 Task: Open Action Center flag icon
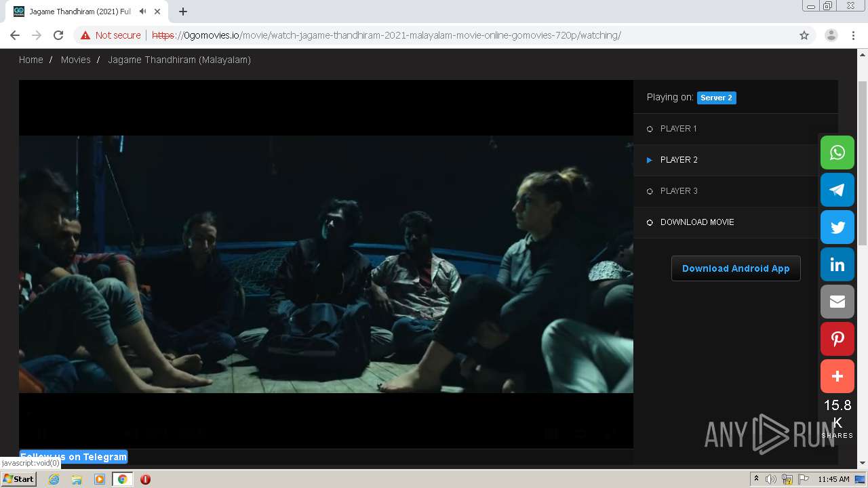[804, 479]
